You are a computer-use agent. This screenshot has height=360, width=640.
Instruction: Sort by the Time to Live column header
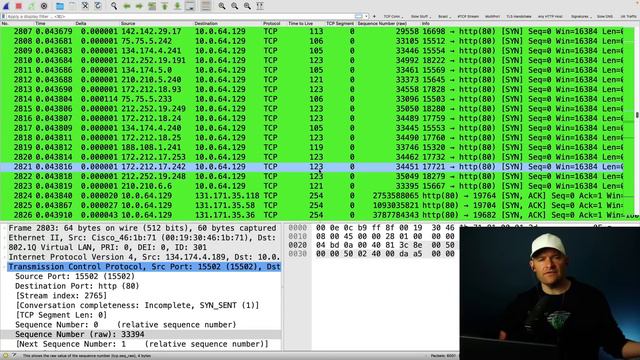(x=301, y=23)
